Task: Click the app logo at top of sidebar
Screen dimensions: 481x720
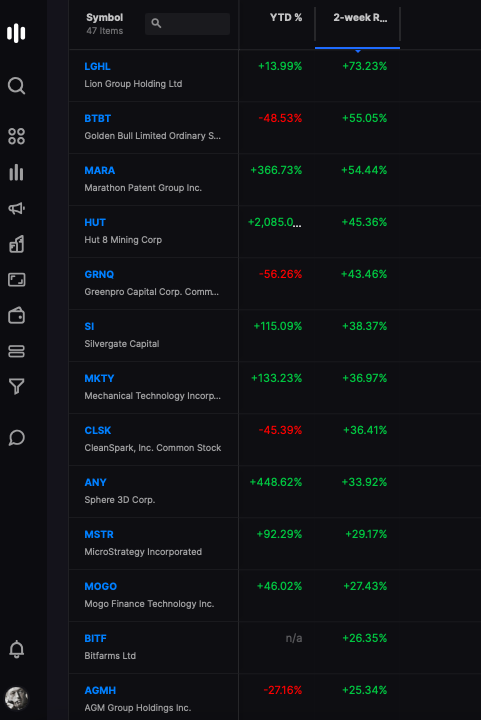Action: point(16,33)
